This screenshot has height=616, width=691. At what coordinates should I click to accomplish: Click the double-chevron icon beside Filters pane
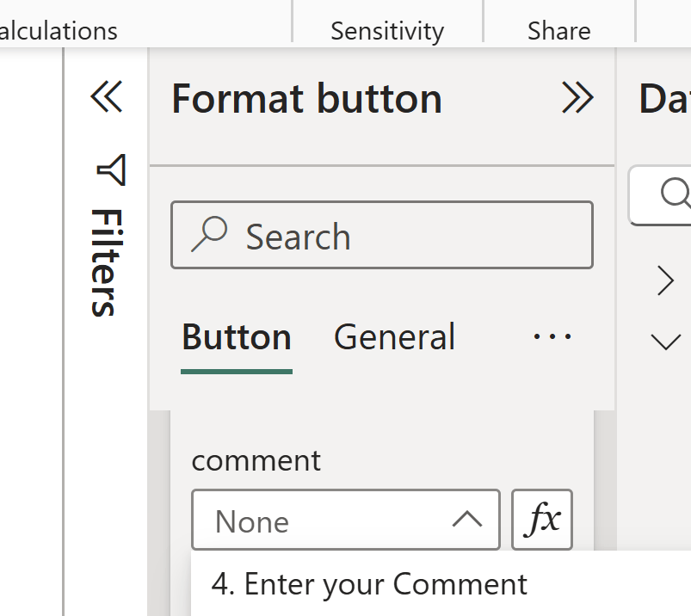tap(107, 97)
